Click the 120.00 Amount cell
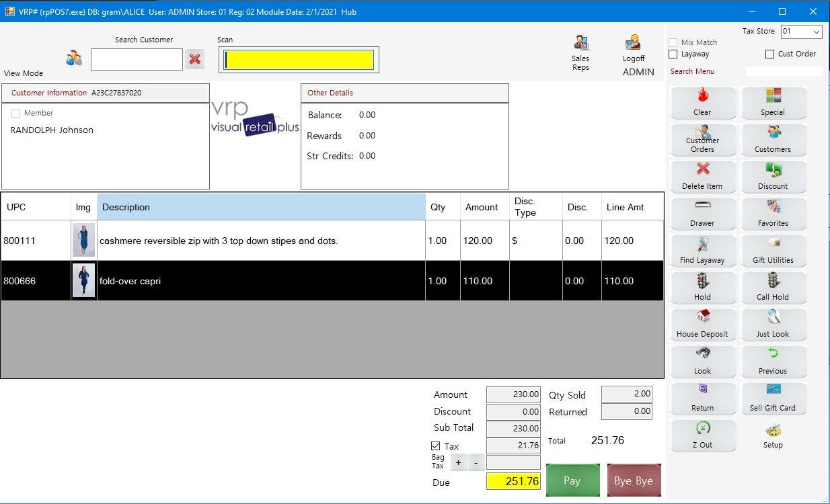The height and width of the screenshot is (504, 830). 484,241
